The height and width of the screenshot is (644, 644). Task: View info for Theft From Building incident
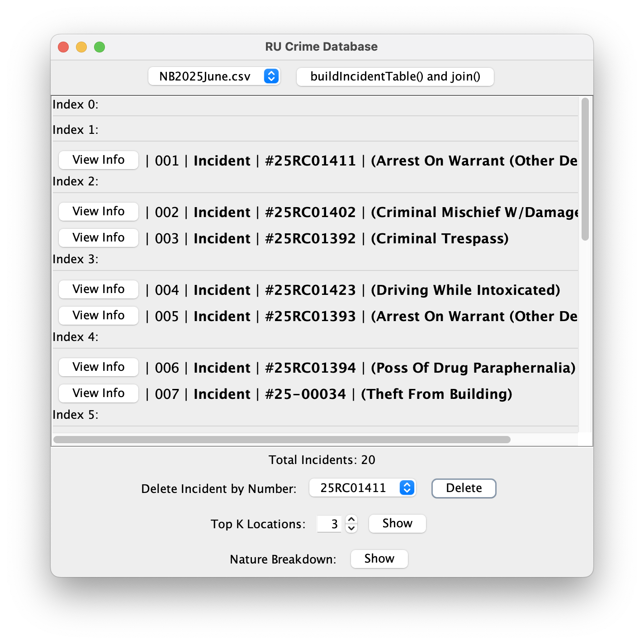(98, 393)
